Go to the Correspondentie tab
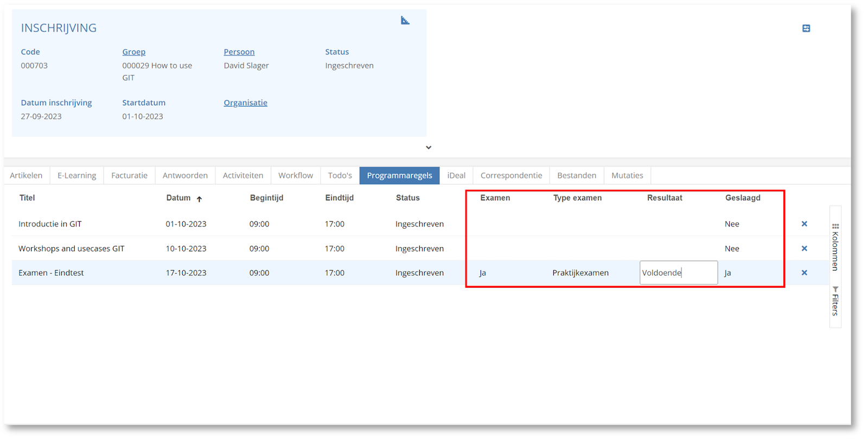 click(511, 175)
